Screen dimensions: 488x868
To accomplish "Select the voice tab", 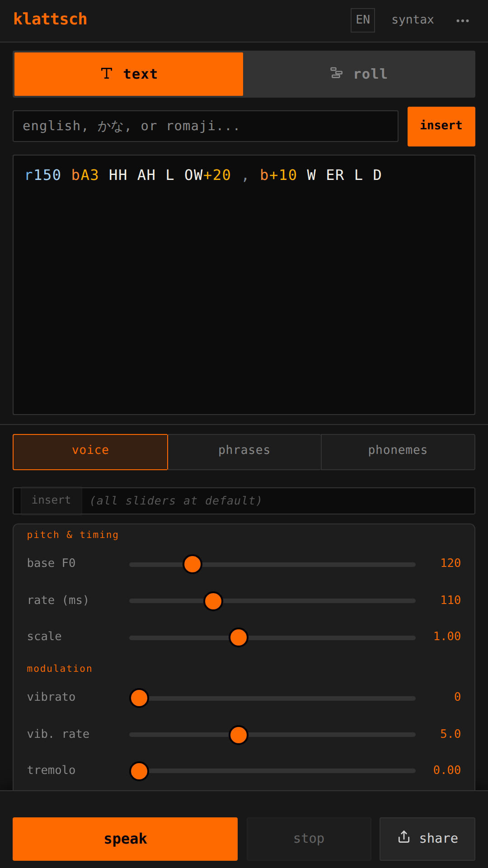I will coord(90,452).
